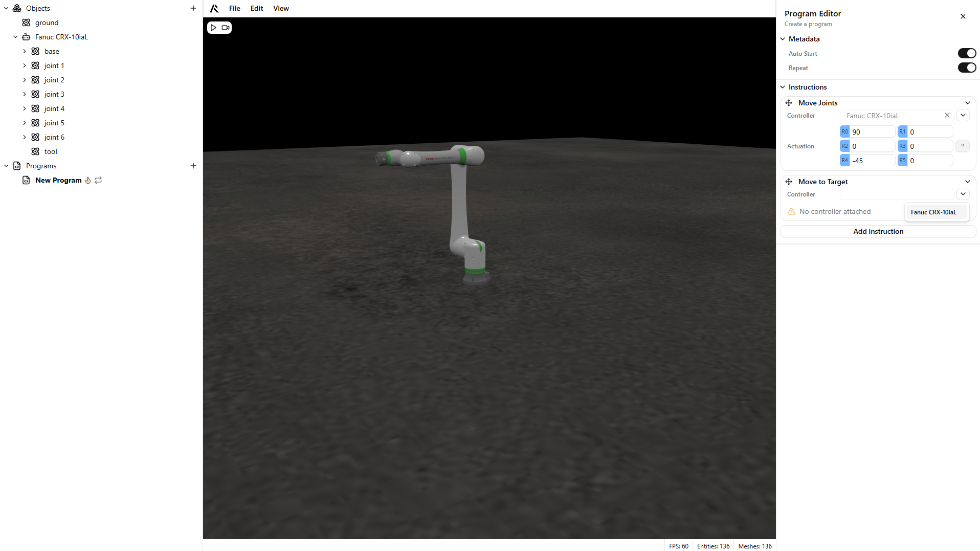Click the auto start flame icon on New Program

coord(88,180)
